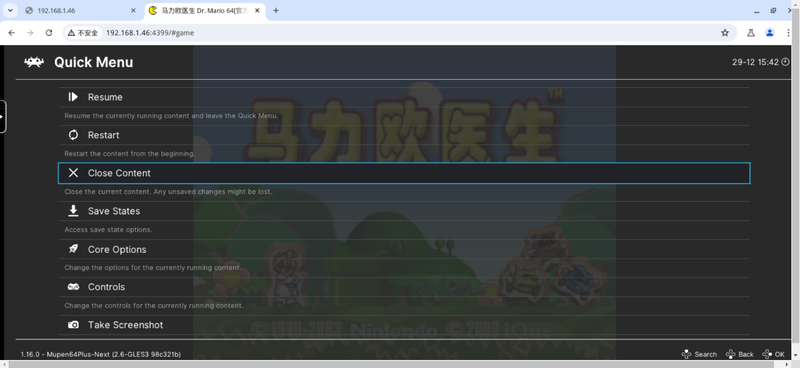Open the Chrome Labs flask icon

click(x=751, y=33)
